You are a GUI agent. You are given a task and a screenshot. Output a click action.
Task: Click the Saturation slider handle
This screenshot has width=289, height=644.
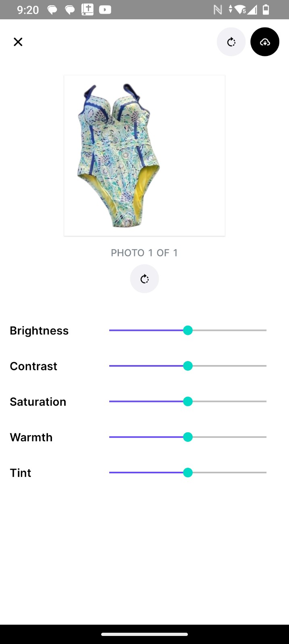tap(188, 401)
